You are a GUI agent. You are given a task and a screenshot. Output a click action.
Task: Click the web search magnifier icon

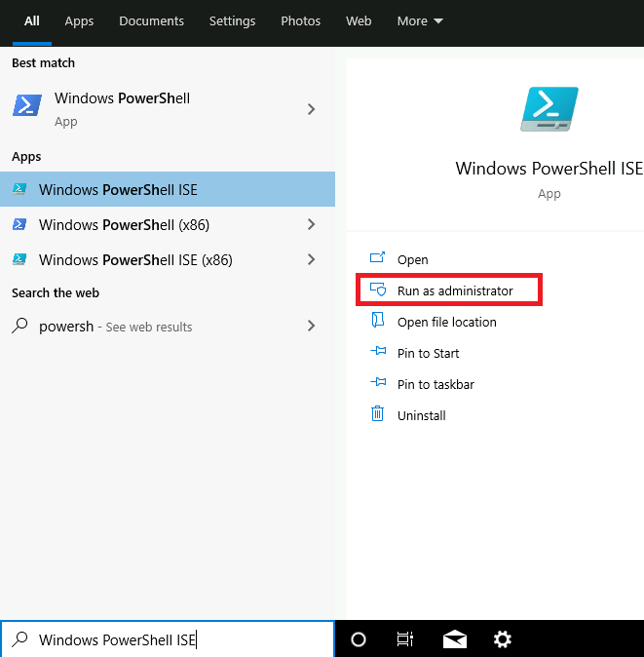[19, 326]
